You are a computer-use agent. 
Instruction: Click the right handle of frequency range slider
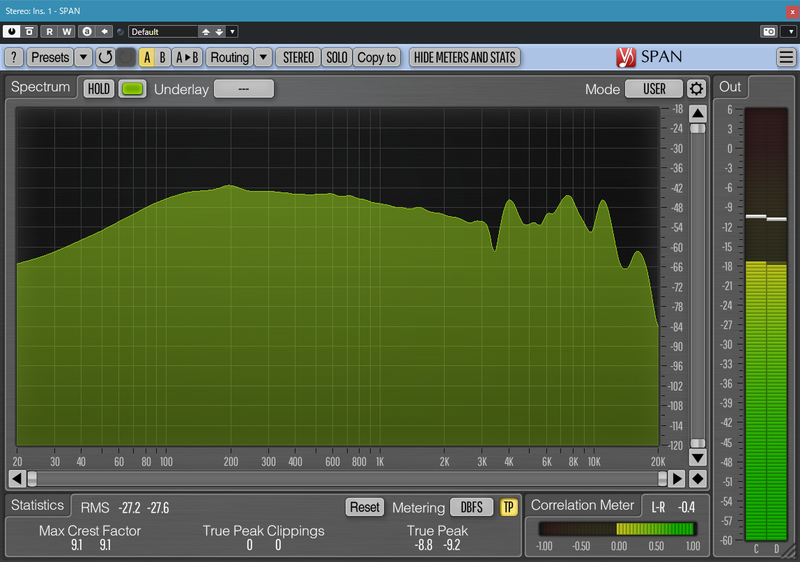[662, 478]
